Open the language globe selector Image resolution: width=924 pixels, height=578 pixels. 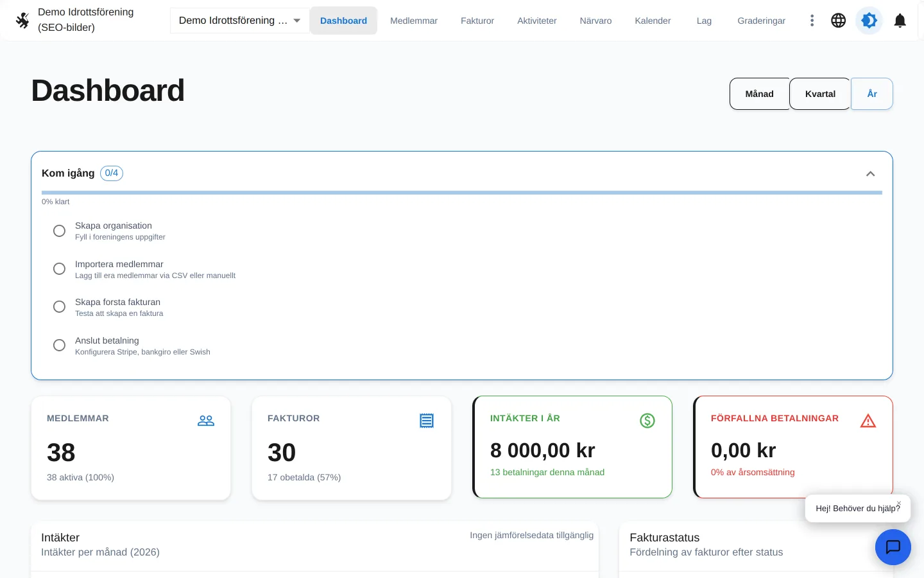[839, 21]
